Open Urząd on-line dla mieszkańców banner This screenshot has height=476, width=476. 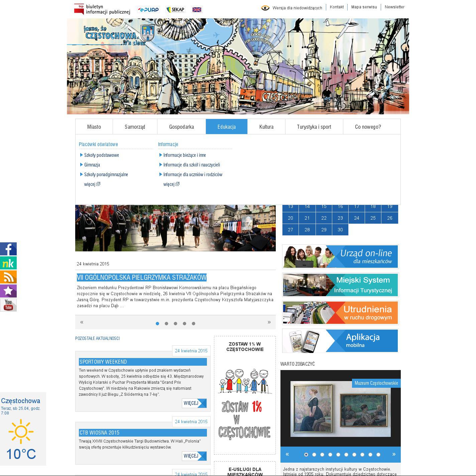341,257
